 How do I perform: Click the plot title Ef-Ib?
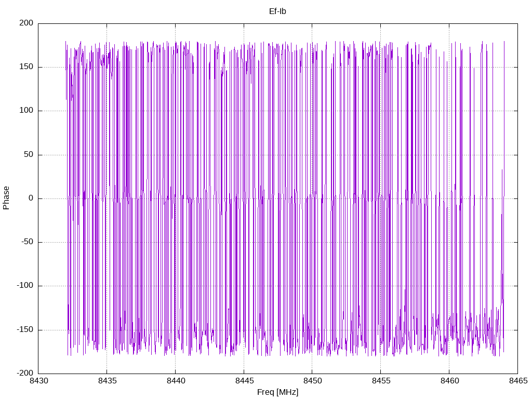(277, 11)
